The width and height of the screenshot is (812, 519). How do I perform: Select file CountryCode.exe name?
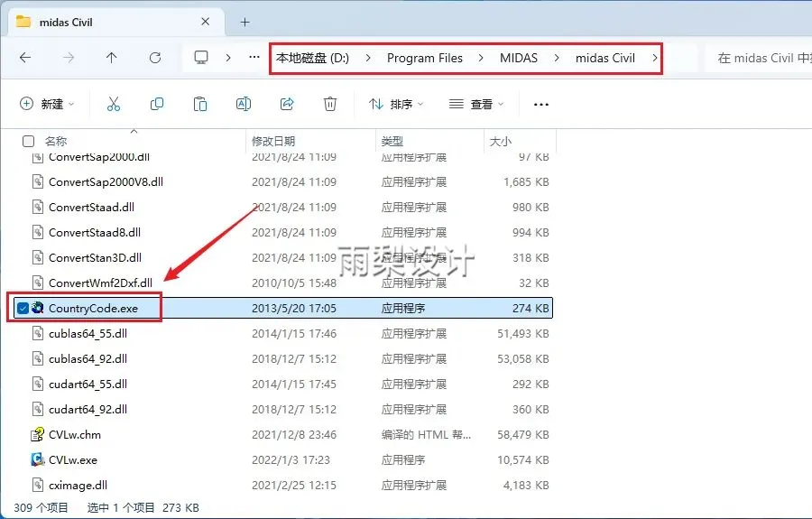coord(93,308)
